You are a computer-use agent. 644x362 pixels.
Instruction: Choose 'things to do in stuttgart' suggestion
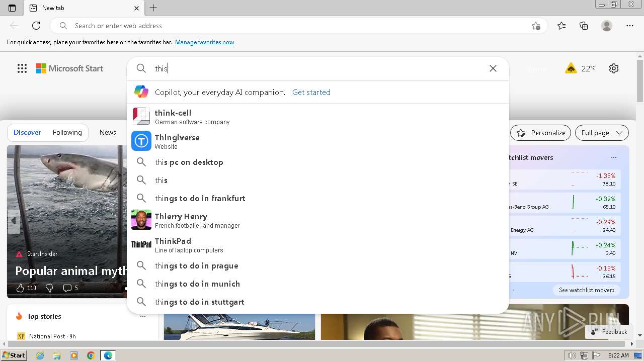point(318,302)
